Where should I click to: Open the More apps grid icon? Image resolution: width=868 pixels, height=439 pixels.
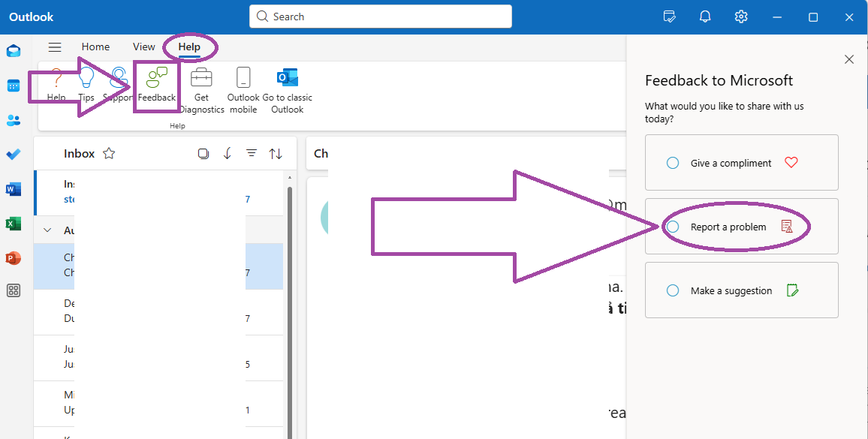(14, 290)
